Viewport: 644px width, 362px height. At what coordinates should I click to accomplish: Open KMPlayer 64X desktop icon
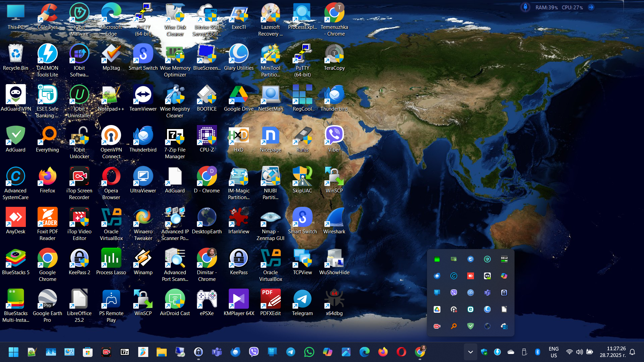[238, 303]
